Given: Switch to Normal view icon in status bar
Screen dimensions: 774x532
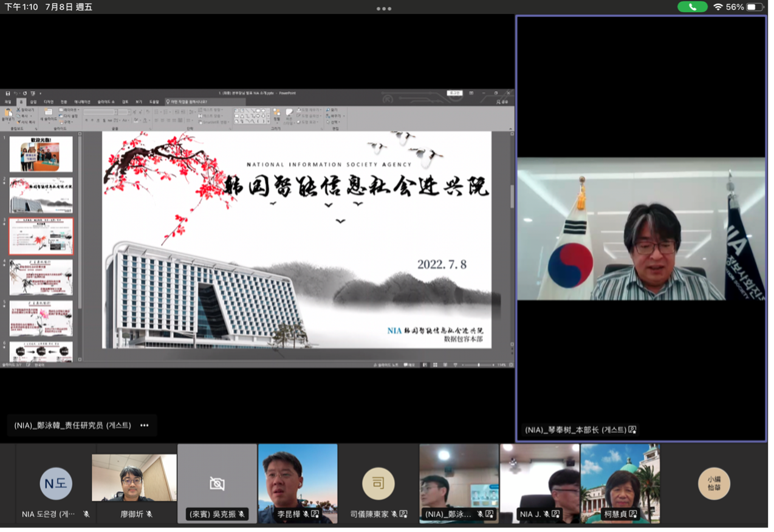Looking at the screenshot, I should tap(425, 365).
